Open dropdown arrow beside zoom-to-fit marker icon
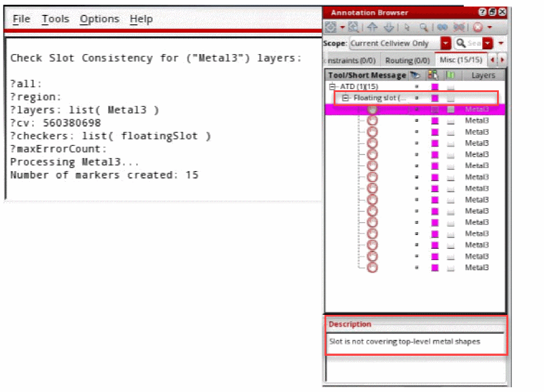The height and width of the screenshot is (392, 544). (342, 27)
